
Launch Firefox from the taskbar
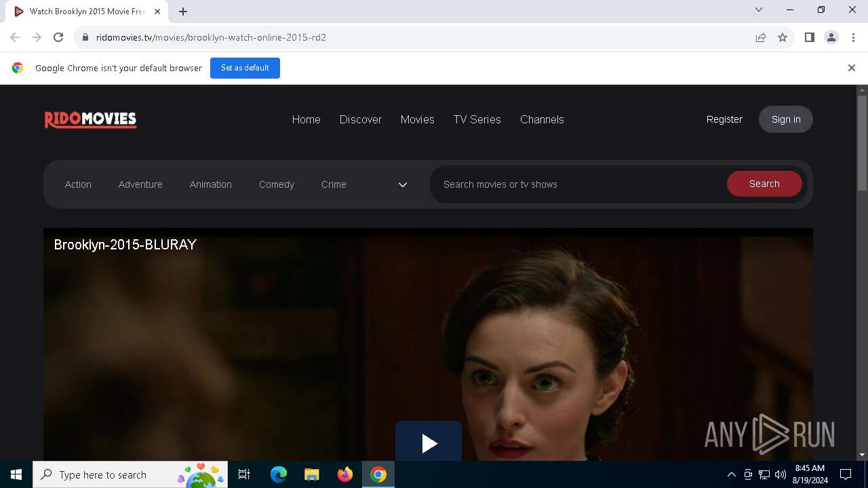[x=345, y=474]
